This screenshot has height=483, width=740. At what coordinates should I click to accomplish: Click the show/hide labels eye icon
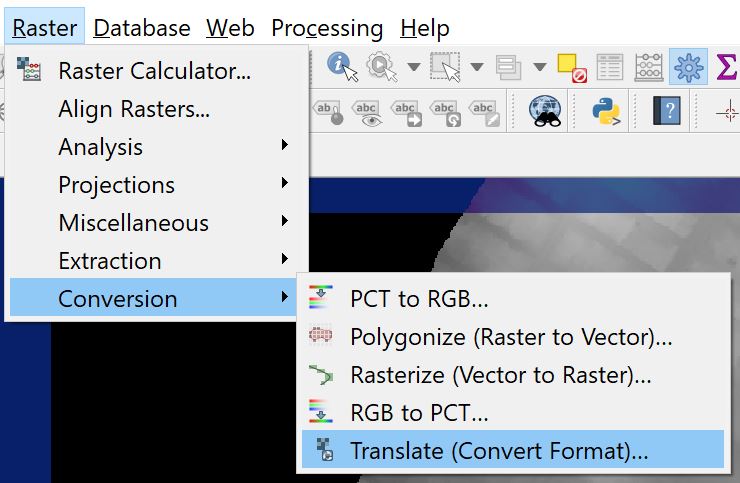click(367, 113)
